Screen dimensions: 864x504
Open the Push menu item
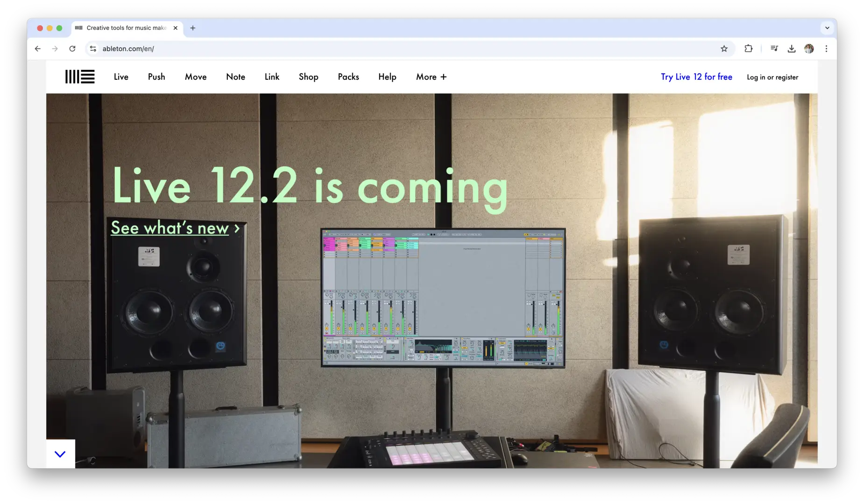156,77
